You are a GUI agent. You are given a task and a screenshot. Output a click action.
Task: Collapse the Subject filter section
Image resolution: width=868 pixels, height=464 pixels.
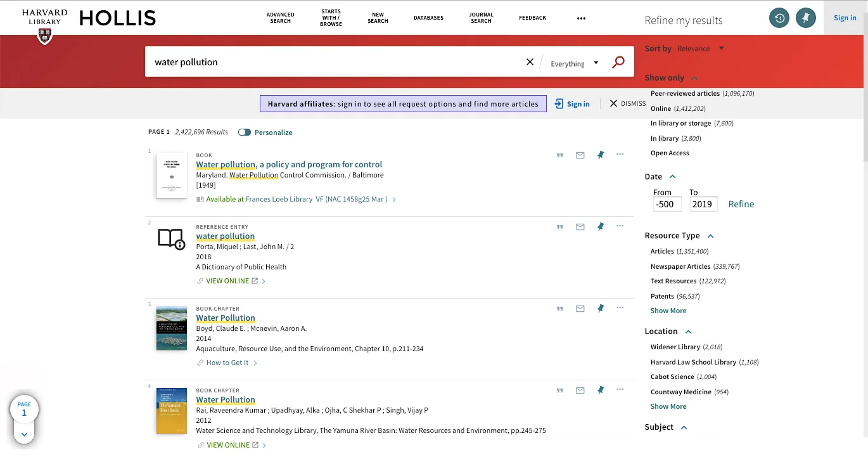tap(684, 427)
